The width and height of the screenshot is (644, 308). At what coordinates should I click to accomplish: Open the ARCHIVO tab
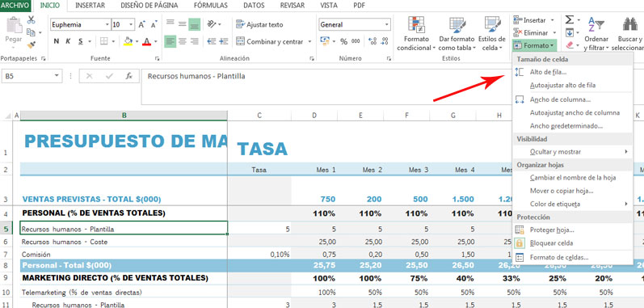pos(15,6)
